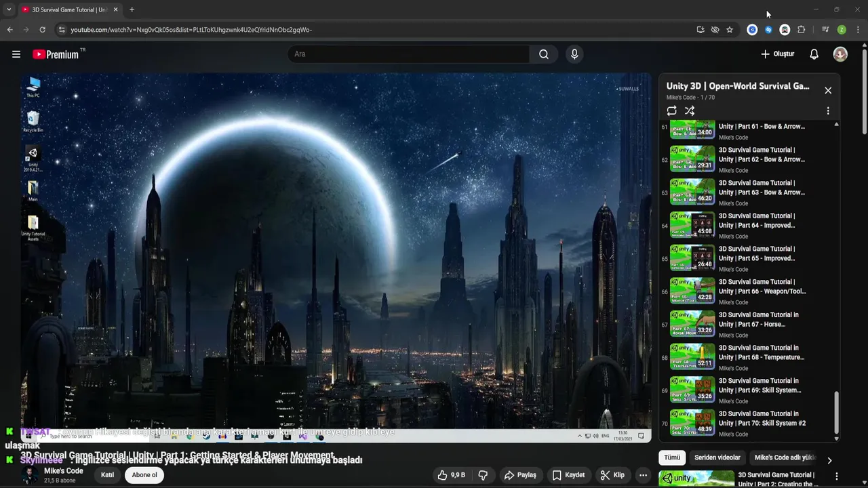868x488 pixels.
Task: Open Part 2 suggested video menu
Action: [x=837, y=476]
